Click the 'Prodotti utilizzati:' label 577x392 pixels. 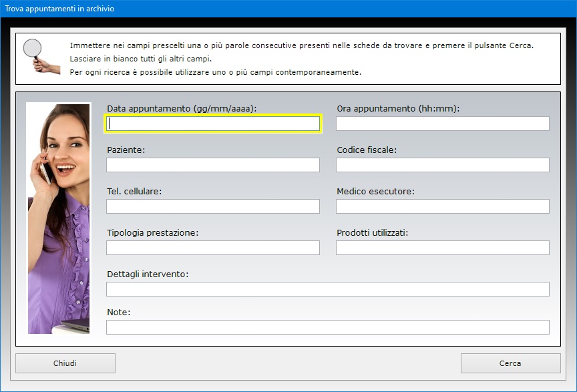pos(373,232)
